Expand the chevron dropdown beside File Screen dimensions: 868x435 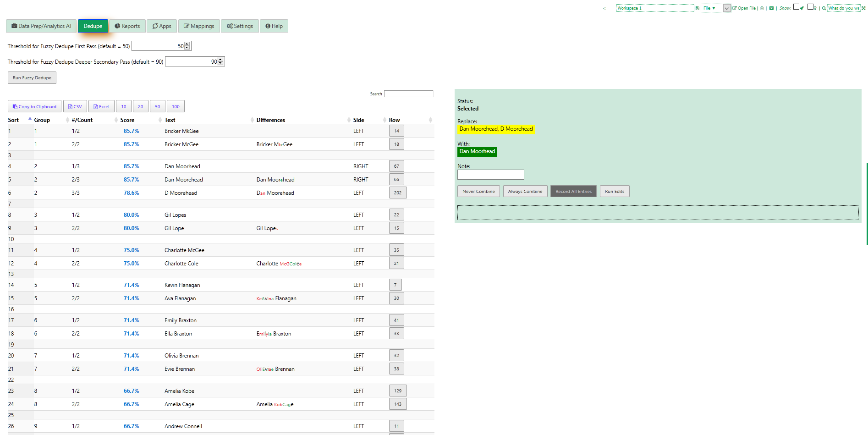tap(726, 8)
